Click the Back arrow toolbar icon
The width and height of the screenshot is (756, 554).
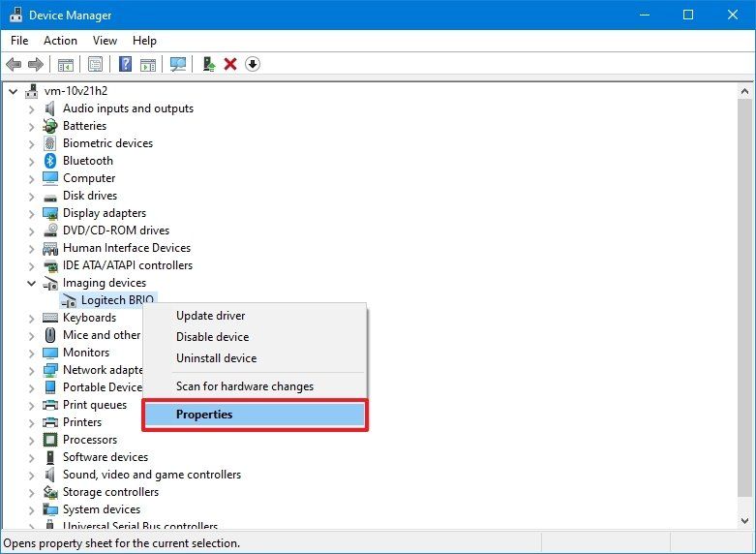[14, 64]
